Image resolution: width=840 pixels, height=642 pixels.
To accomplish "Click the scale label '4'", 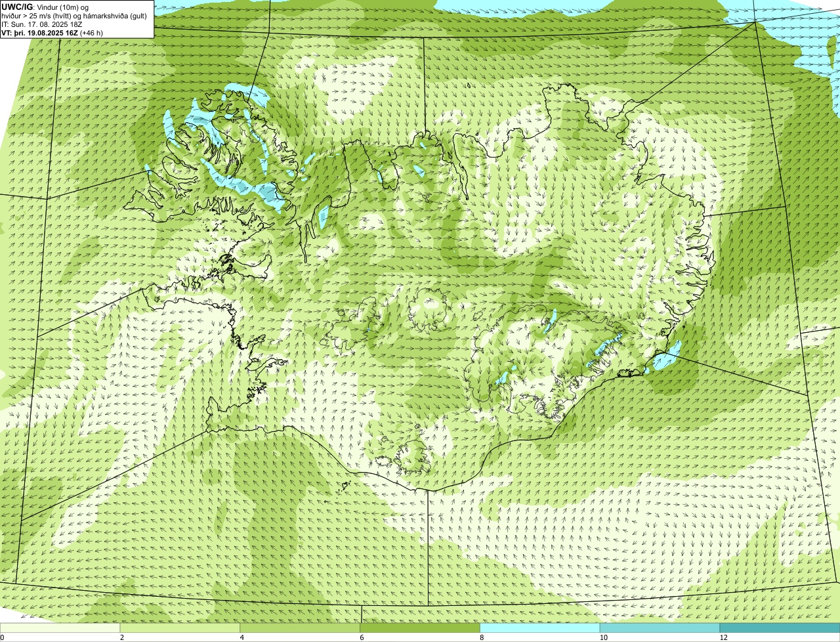I will pos(242,637).
